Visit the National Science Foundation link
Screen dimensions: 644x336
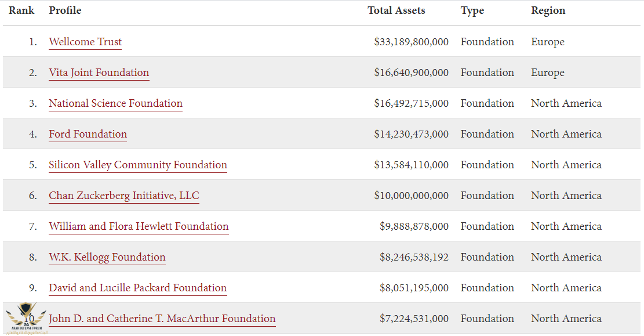(115, 103)
